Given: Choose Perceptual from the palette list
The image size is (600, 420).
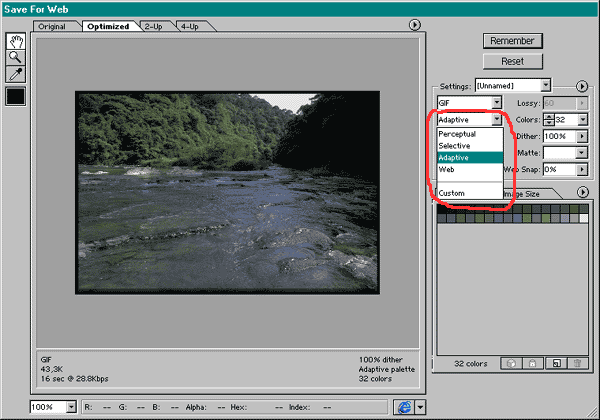Looking at the screenshot, I should pos(470,134).
